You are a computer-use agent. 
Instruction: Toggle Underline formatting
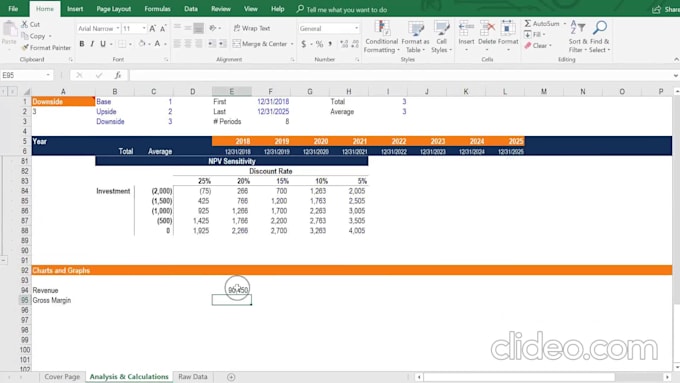(103, 44)
